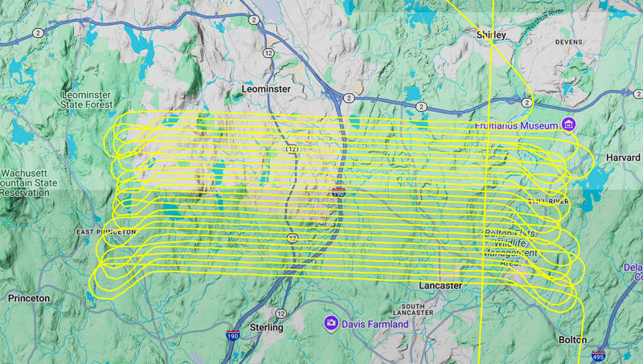Click the DEVENS label
The height and width of the screenshot is (364, 643).
click(x=569, y=42)
